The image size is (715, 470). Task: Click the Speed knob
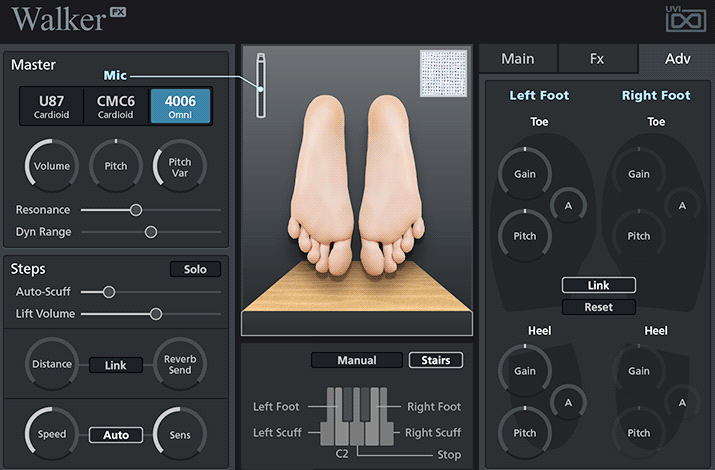51,435
